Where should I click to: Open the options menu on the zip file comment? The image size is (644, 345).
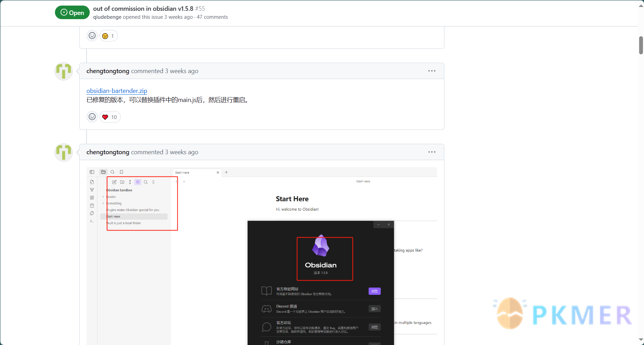[x=432, y=71]
